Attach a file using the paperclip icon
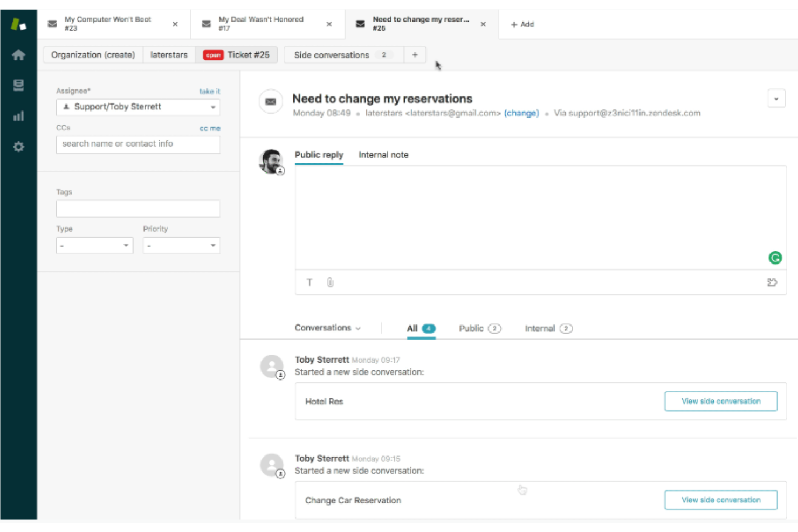 click(329, 282)
